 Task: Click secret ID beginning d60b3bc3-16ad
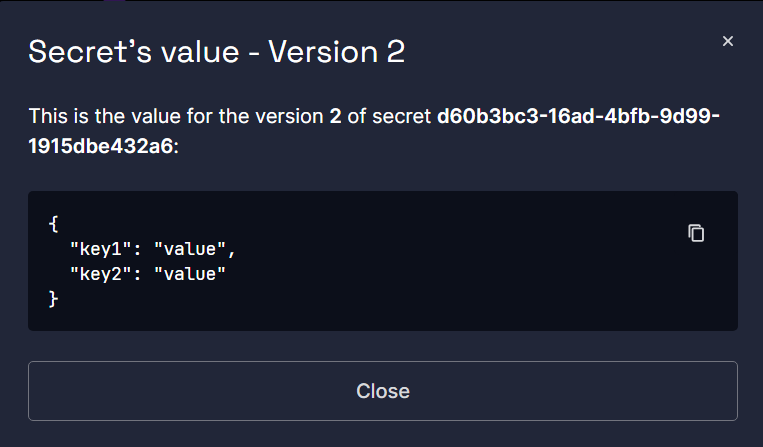click(578, 116)
